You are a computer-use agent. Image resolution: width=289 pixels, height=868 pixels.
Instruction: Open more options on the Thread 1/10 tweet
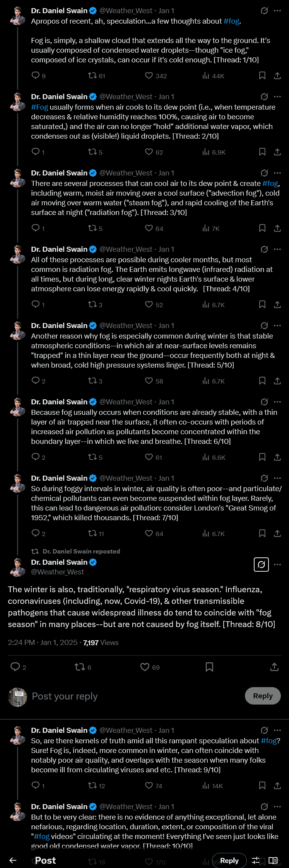pos(277,11)
